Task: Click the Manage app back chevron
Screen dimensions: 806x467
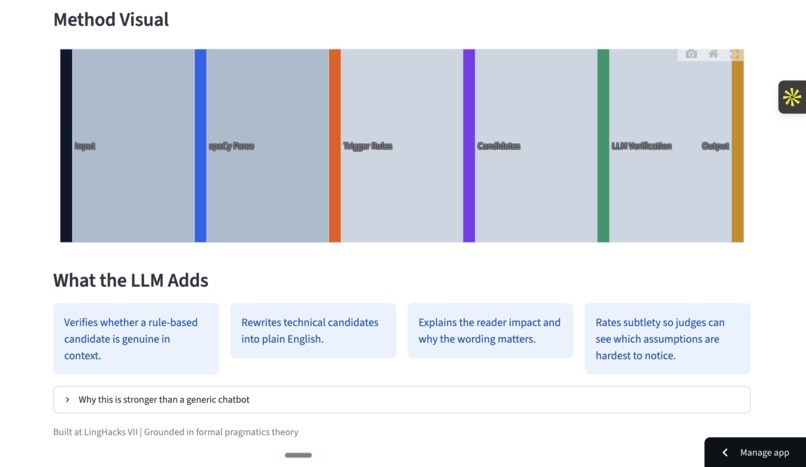Action: [725, 453]
